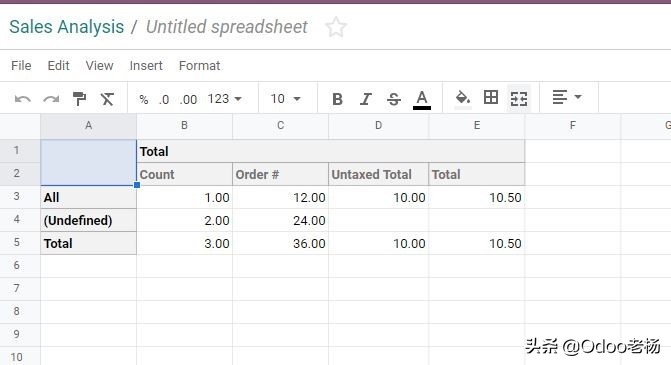Select column E header
Screen dimensions: 671x365
[477, 126]
